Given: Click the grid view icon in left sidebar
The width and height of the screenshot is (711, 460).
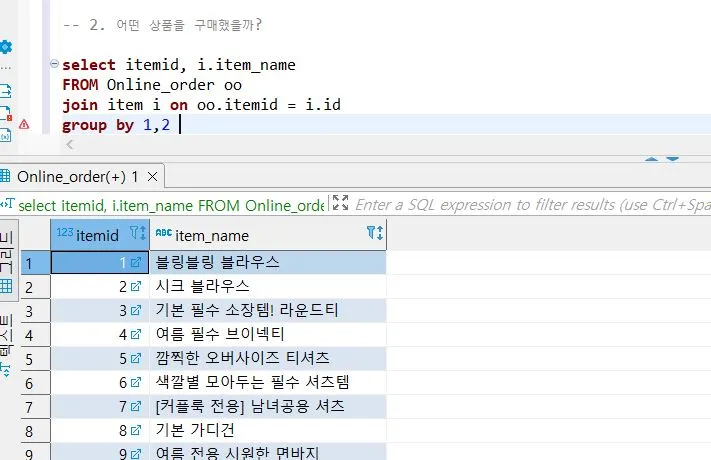Looking at the screenshot, I should (6, 286).
